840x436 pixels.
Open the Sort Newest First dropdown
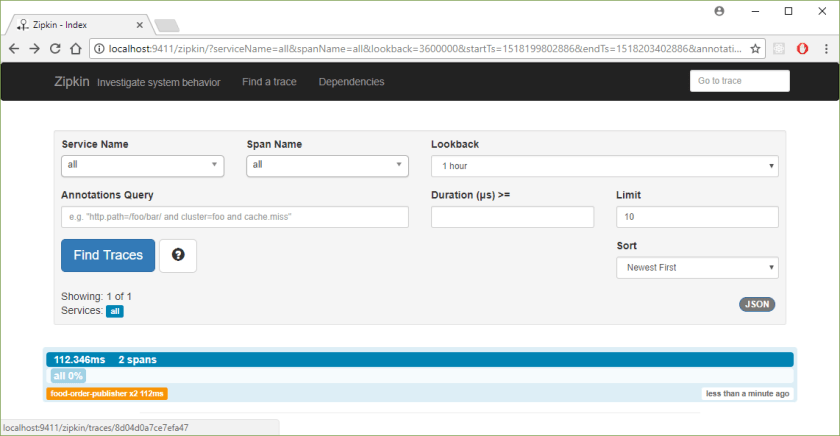pos(697,268)
